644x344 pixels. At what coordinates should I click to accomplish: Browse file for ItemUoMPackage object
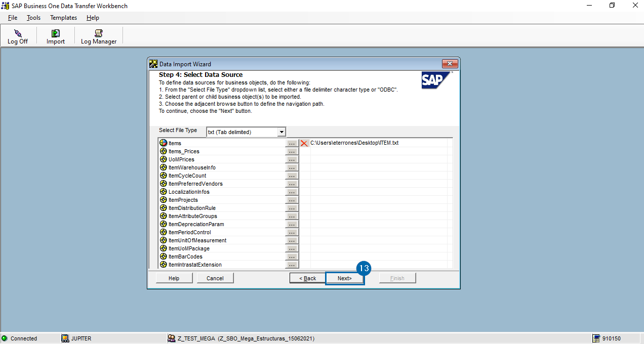292,248
